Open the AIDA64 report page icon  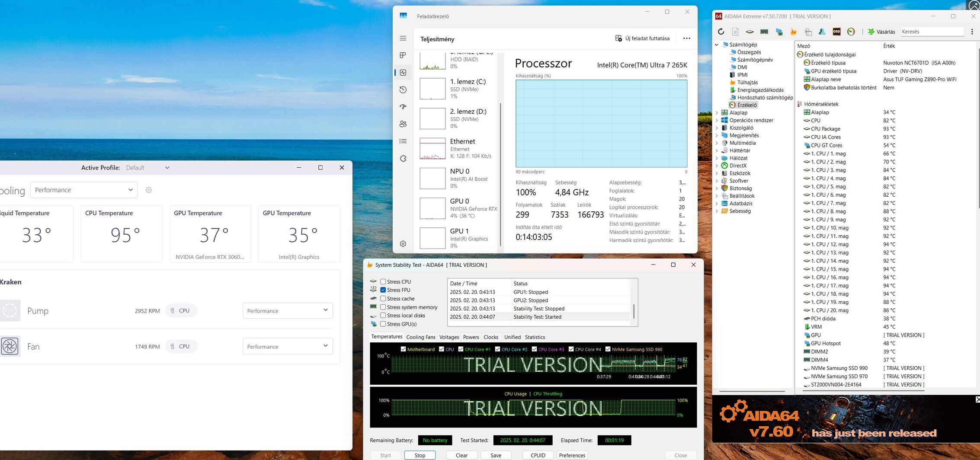click(x=735, y=32)
